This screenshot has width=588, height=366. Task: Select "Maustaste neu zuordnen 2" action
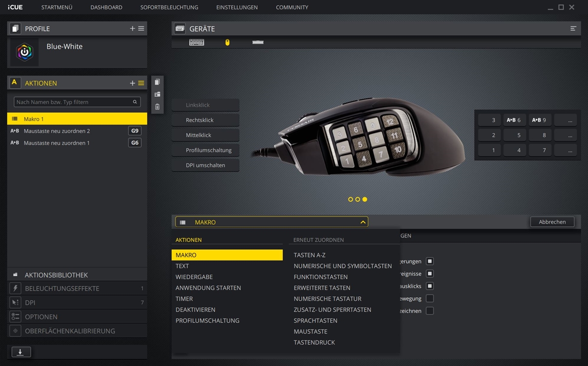point(77,131)
